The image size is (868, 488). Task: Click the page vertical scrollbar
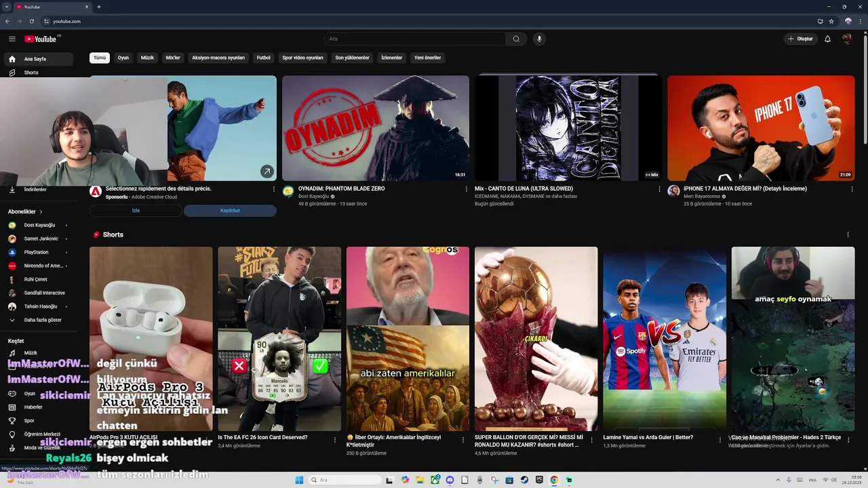pos(864,88)
